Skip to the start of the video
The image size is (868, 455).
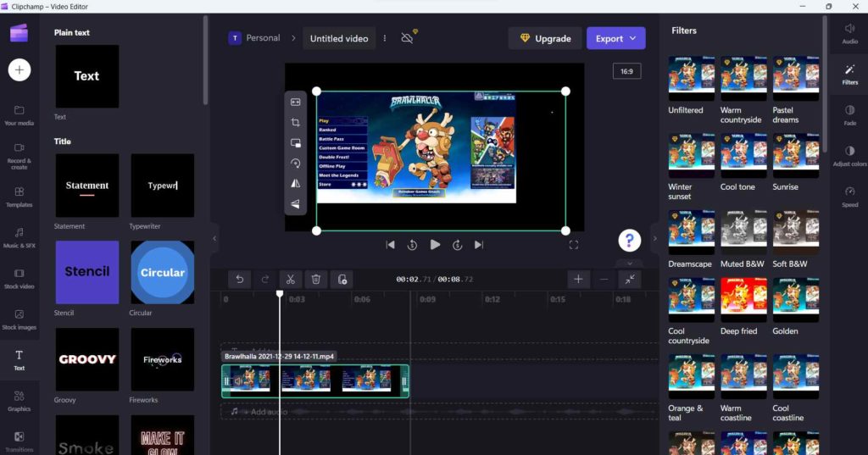pyautogui.click(x=390, y=245)
